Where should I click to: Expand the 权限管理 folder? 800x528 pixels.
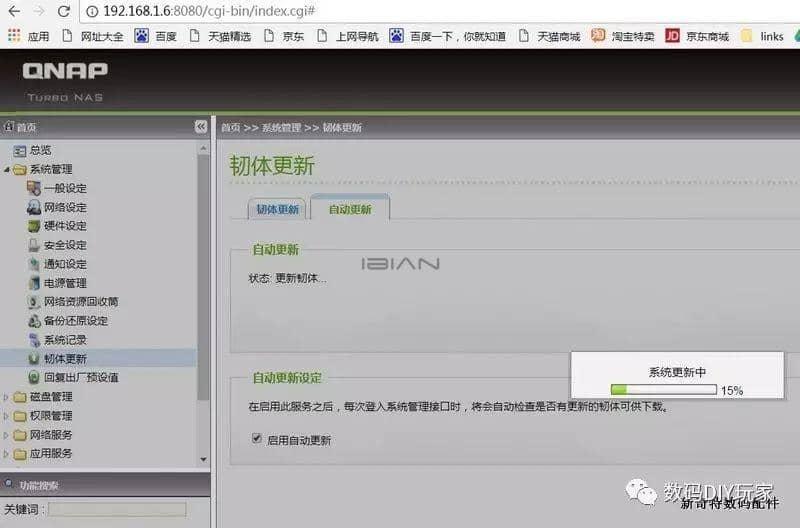(7, 416)
